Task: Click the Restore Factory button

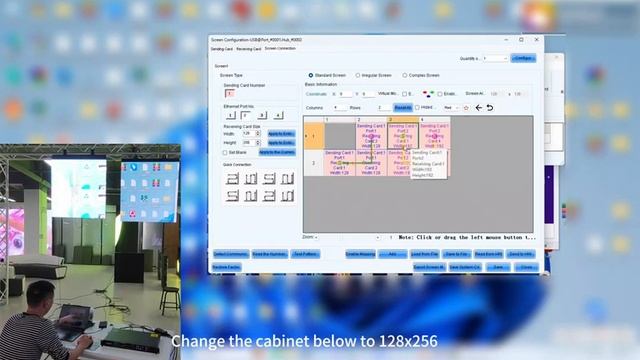Action: click(x=227, y=267)
